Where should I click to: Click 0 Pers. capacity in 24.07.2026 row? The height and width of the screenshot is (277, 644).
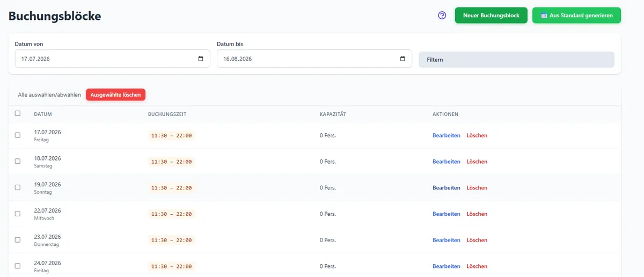pos(328,266)
